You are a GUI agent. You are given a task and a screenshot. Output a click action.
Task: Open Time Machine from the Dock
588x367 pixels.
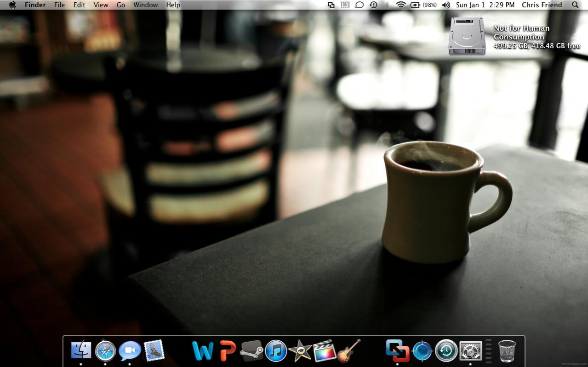pos(446,351)
